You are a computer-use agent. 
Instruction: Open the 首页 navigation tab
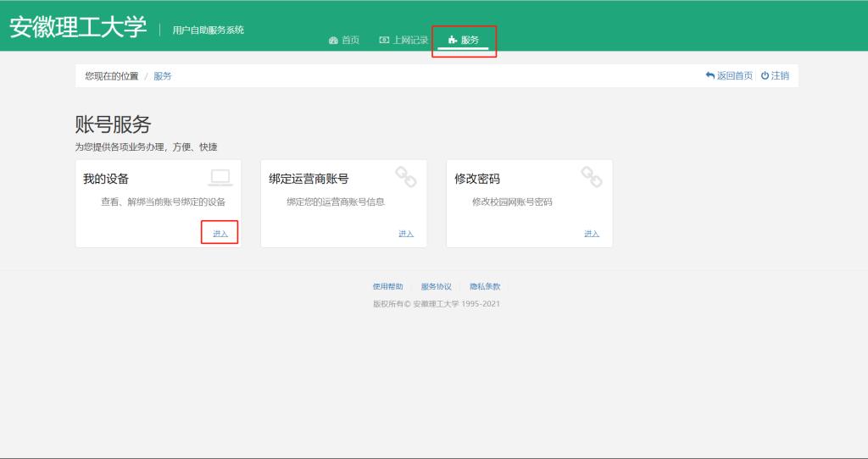click(x=350, y=40)
